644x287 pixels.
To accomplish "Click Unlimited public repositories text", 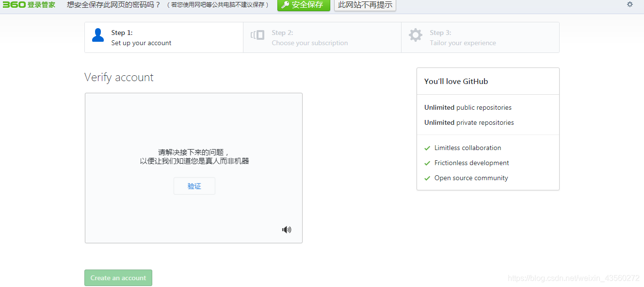I will tap(468, 107).
